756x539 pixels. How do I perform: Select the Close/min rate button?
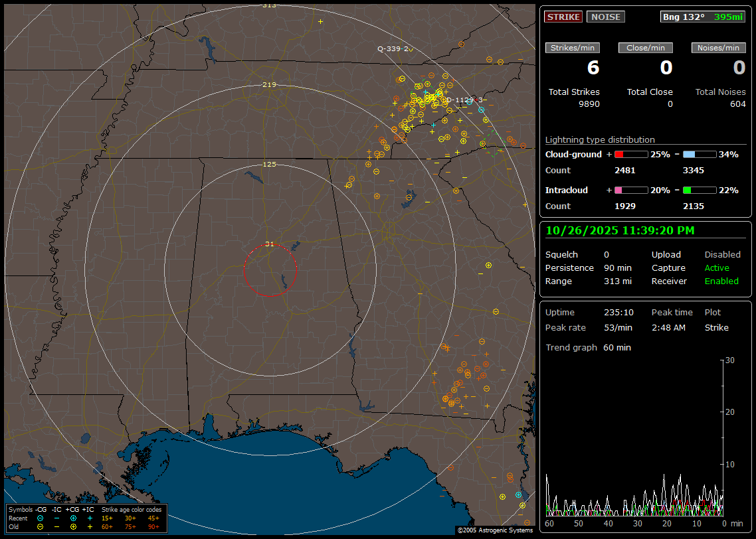tap(646, 48)
